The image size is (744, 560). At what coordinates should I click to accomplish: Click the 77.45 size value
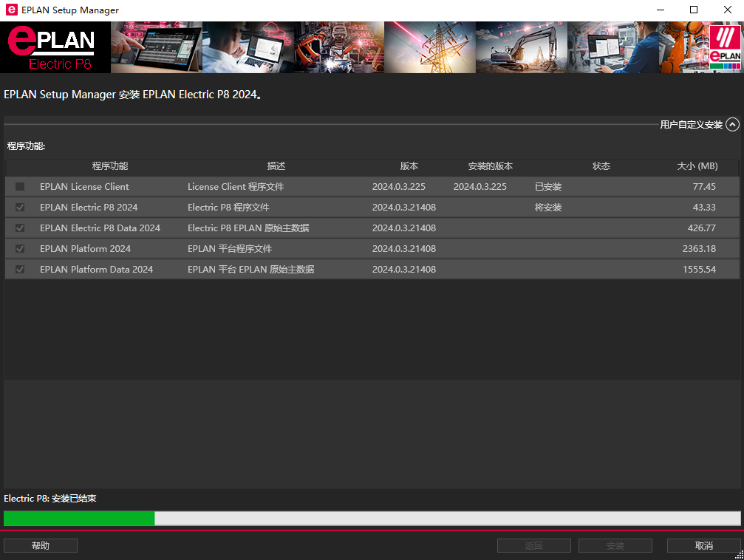703,186
